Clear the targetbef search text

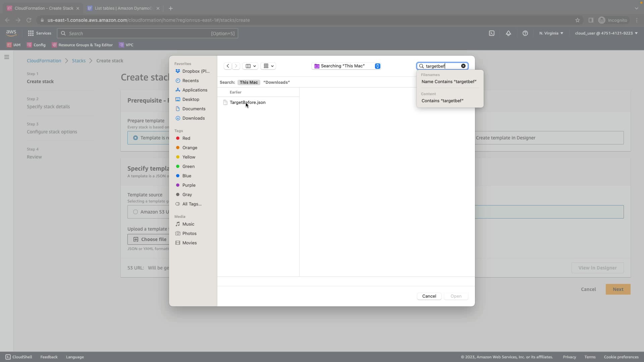[x=463, y=66]
